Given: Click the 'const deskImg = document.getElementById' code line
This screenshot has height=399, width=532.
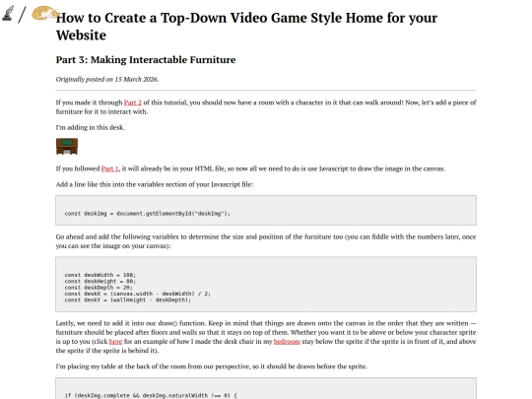Looking at the screenshot, I should click(x=147, y=214).
